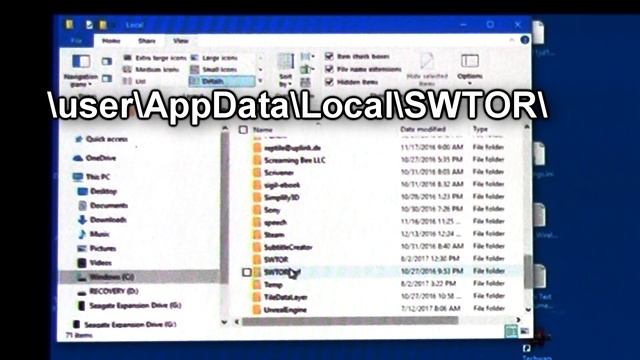Open the Sort by dropdown

coord(286,70)
